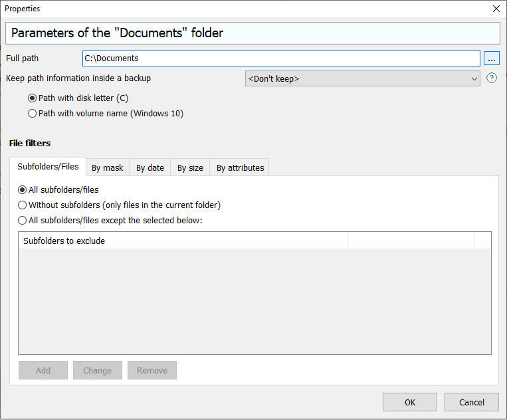Open the By attributes tab
The height and width of the screenshot is (420, 507).
pyautogui.click(x=240, y=168)
